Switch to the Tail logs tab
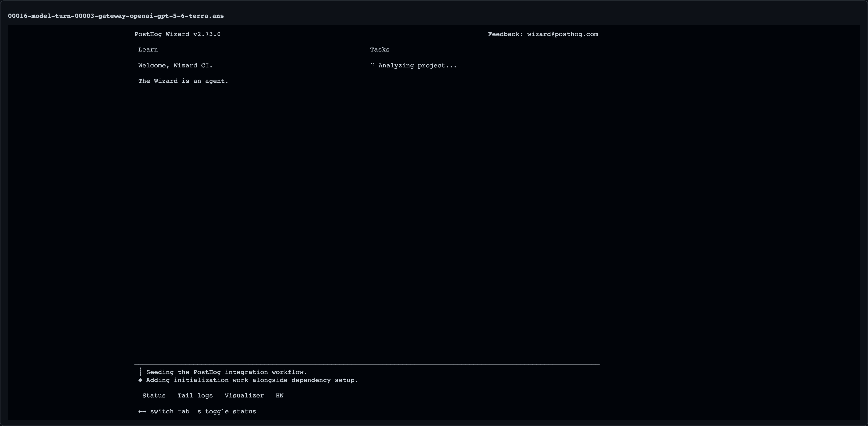868x426 pixels. click(195, 396)
